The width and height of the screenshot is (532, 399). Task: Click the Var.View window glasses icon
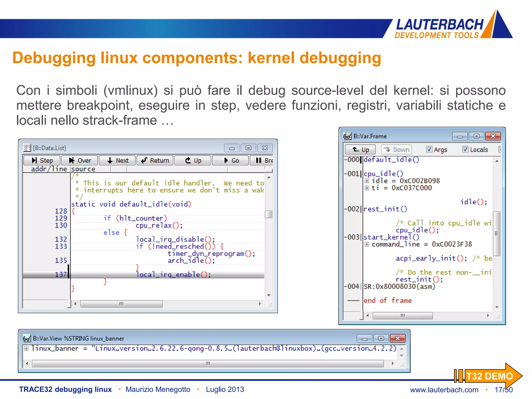(27, 338)
